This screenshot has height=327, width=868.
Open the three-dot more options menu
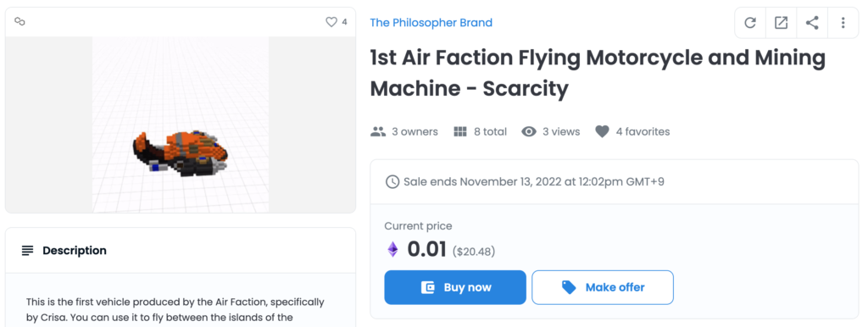tap(843, 23)
